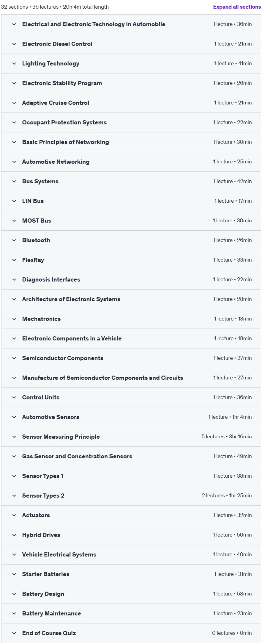
Task: Toggle chevron next to Occupant Protection Systems
Action: tap(14, 123)
